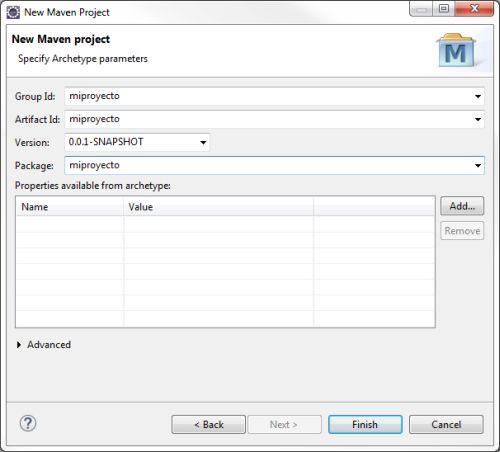Maximize the New Maven Project window
Viewport: 500px width, 452px height.
tap(443, 8)
